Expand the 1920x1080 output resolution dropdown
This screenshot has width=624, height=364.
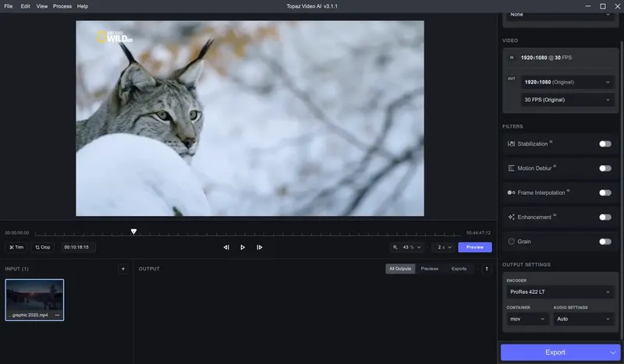click(x=567, y=83)
